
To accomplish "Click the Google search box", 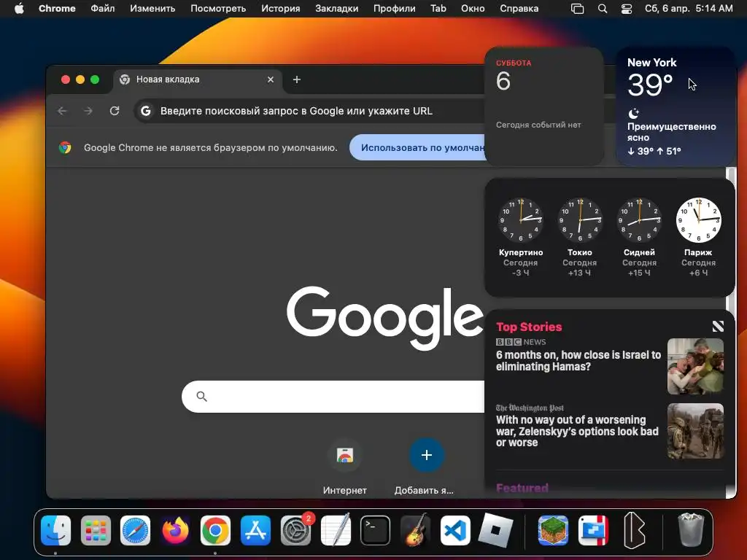I will pyautogui.click(x=333, y=396).
